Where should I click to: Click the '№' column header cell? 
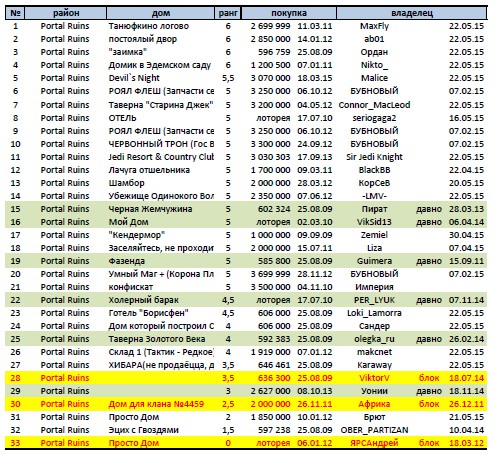point(15,13)
